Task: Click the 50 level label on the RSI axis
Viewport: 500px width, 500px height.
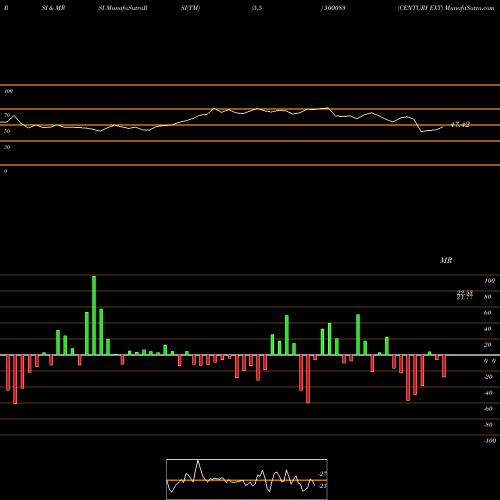Action: click(7, 131)
